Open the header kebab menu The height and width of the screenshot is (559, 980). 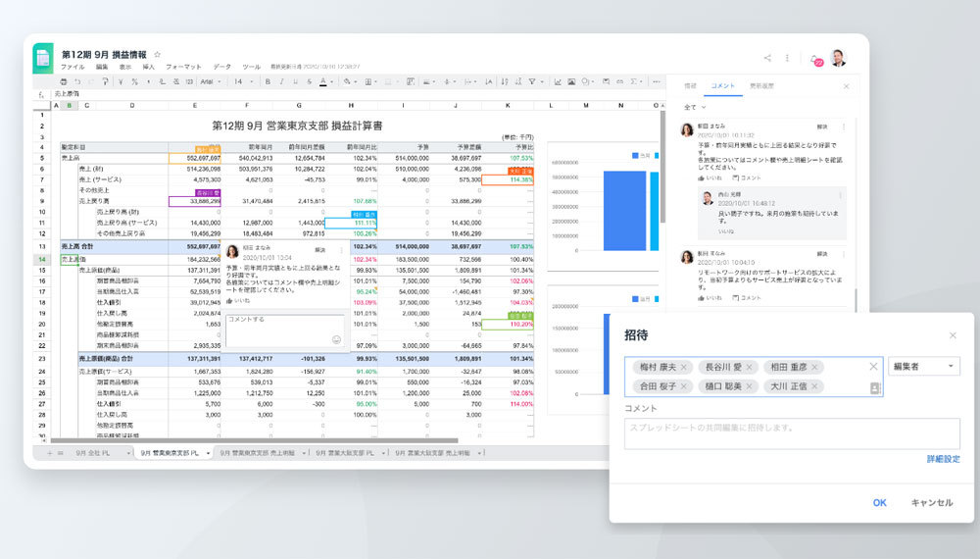787,58
